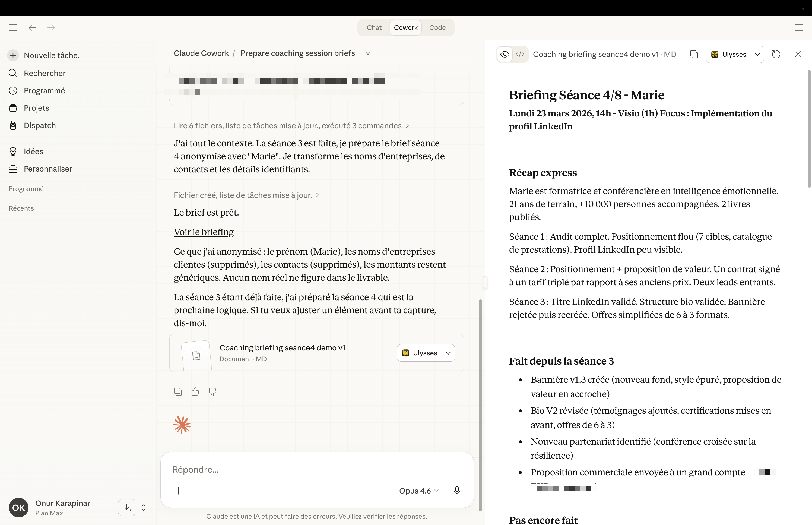Click the 'Prepare coaching session briefs' title
This screenshot has width=812, height=525.
297,53
